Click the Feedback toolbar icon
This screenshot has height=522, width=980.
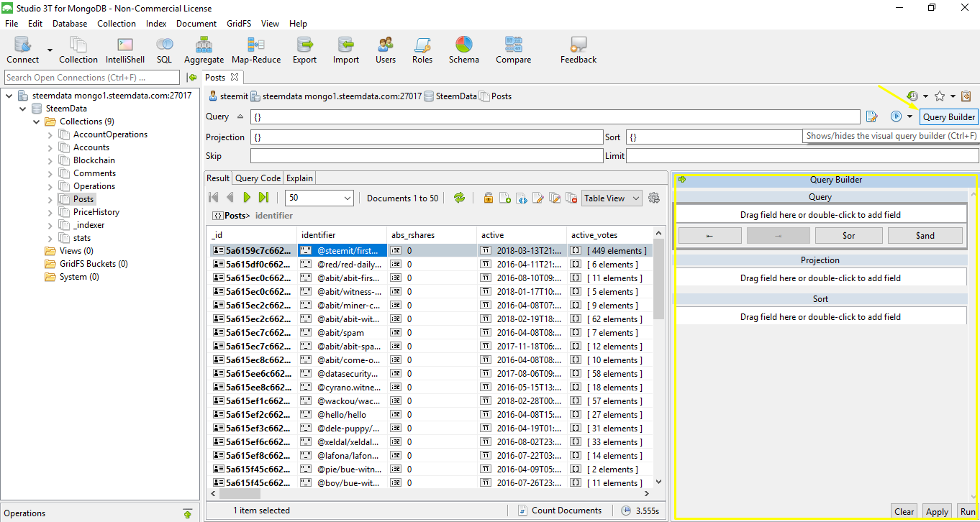579,50
